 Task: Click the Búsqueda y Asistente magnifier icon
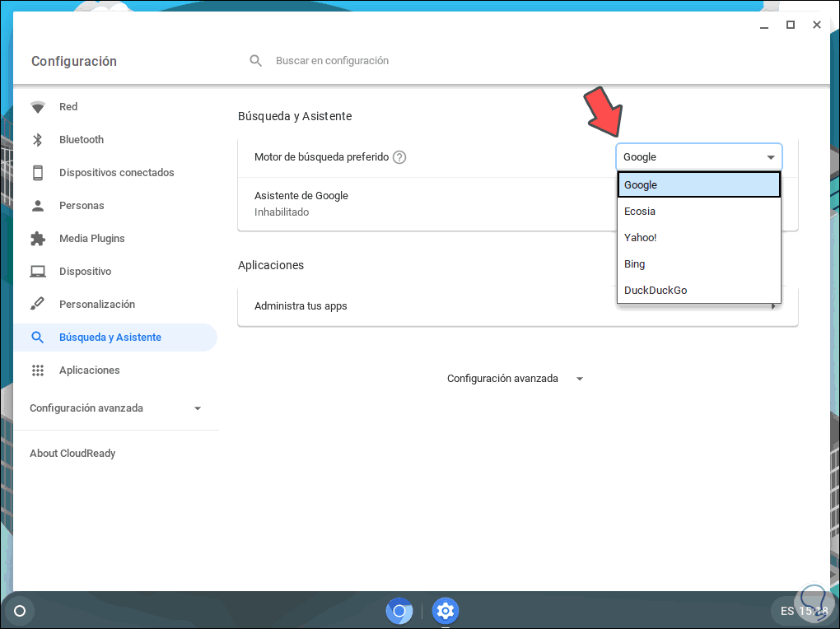[x=38, y=337]
